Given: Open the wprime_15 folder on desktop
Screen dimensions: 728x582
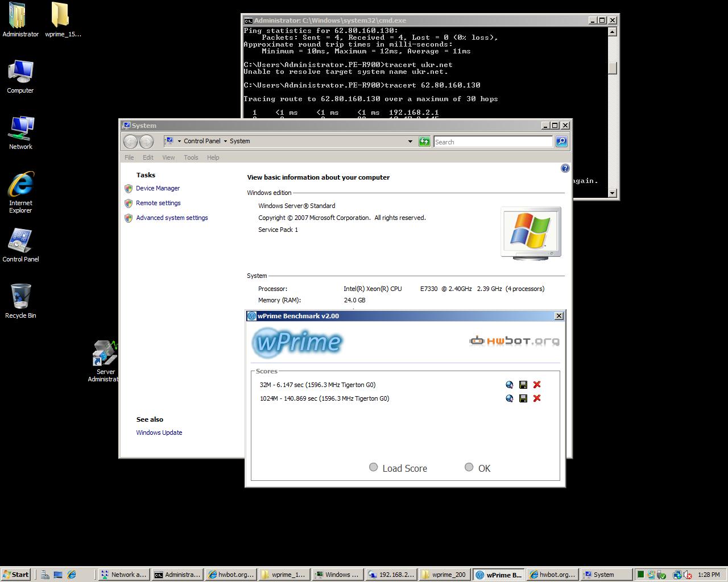Looking at the screenshot, I should 63,20.
